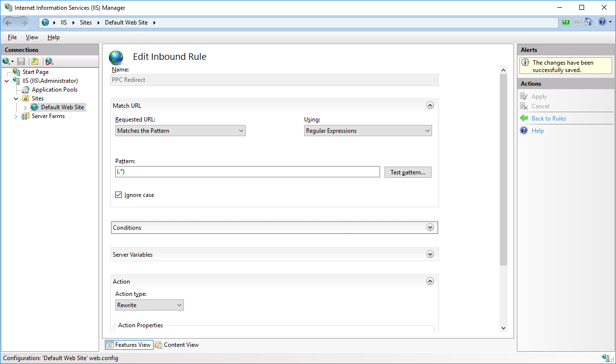616x364 pixels.
Task: Click the Help link in Actions
Action: coord(538,131)
